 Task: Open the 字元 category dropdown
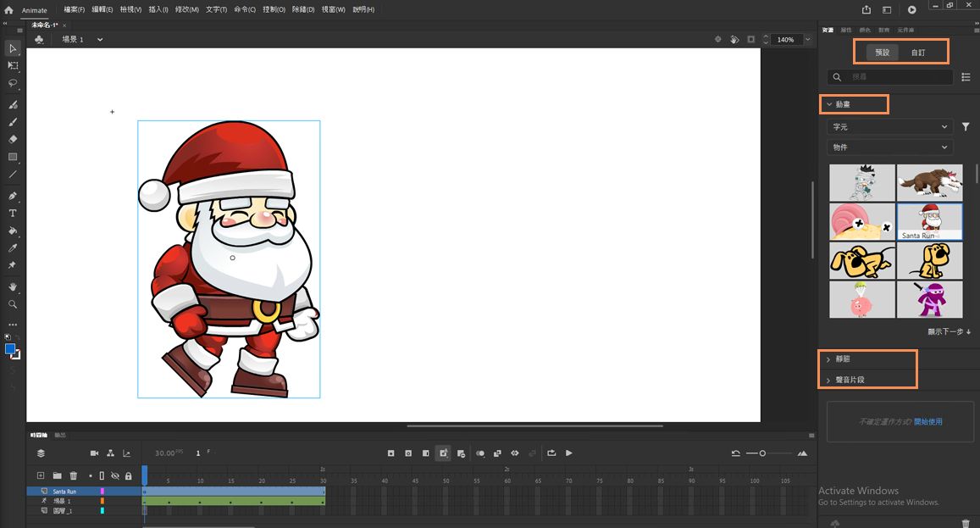[x=890, y=126]
